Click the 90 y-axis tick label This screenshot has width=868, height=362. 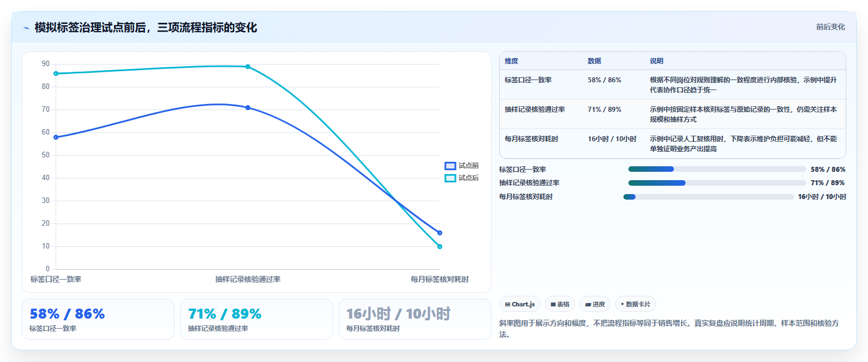[46, 64]
